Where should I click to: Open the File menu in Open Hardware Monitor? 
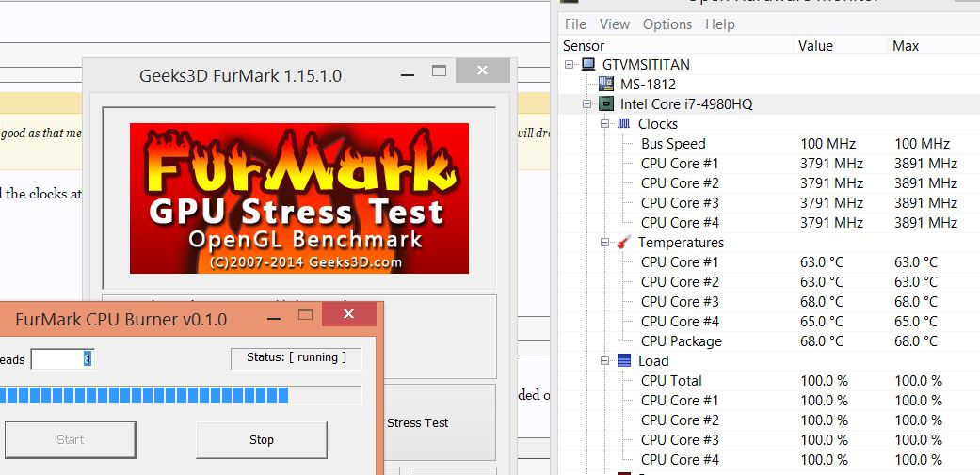[575, 24]
